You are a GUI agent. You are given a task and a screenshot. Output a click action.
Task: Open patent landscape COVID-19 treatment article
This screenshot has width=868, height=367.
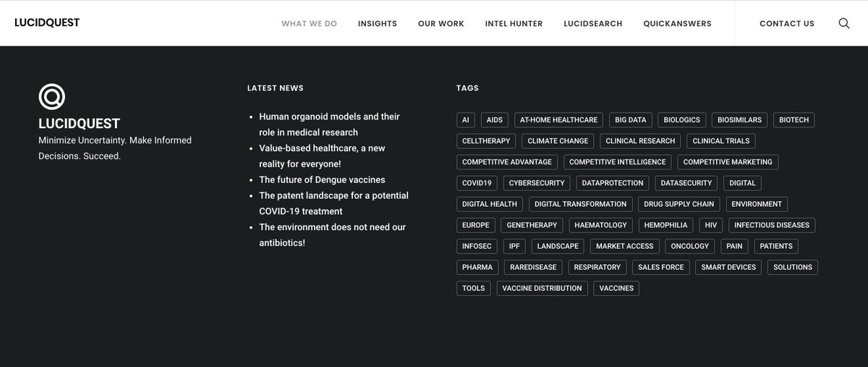(x=333, y=203)
